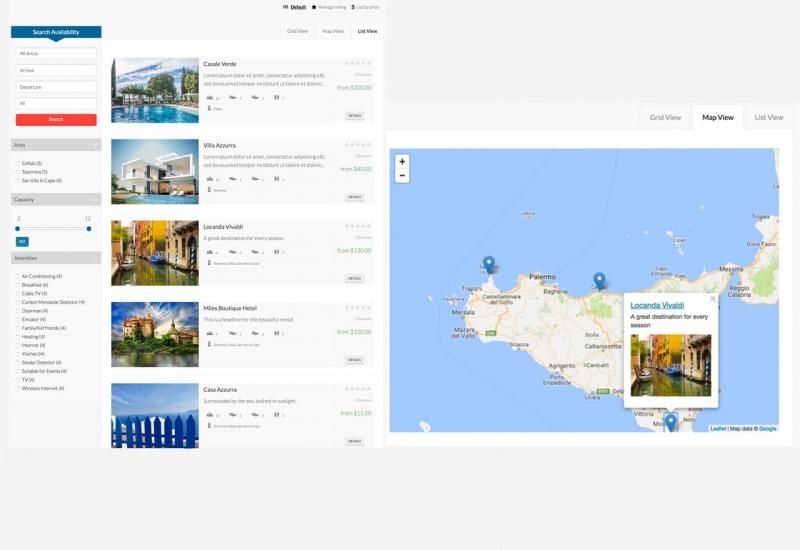Select the map marker east of Palermo
Screen dimensions: 800x550
point(599,281)
